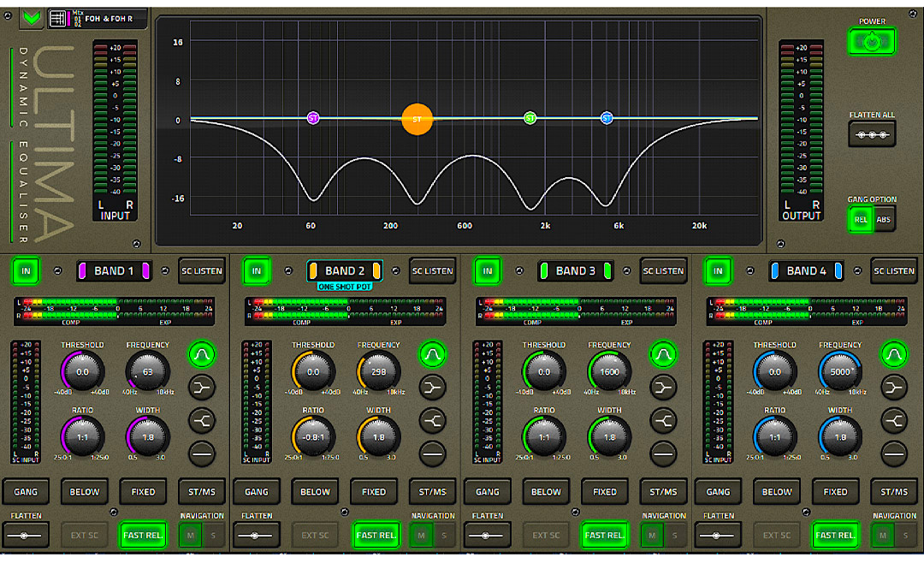Click the ST/MS button in Band 3
Image resolution: width=924 pixels, height=563 pixels.
point(663,492)
